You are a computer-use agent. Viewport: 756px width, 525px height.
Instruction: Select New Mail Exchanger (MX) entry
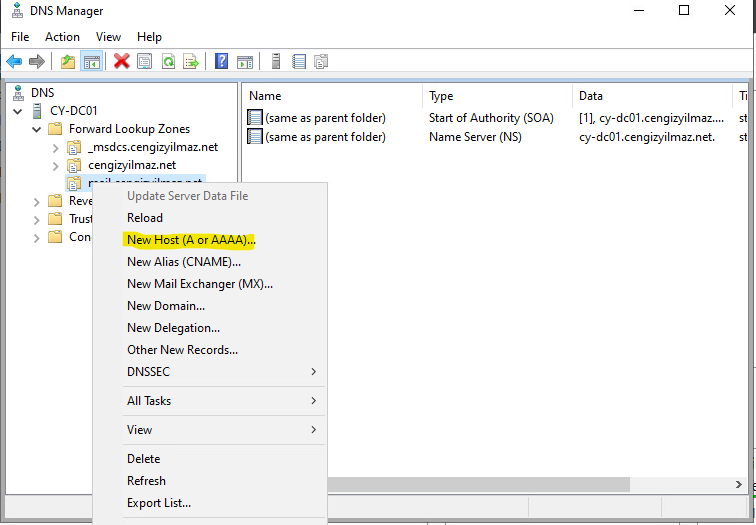pos(199,284)
